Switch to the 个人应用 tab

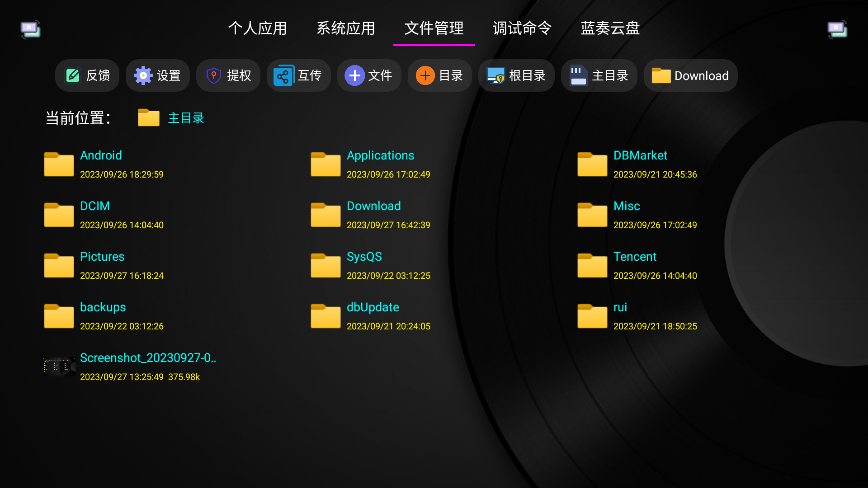pos(257,28)
